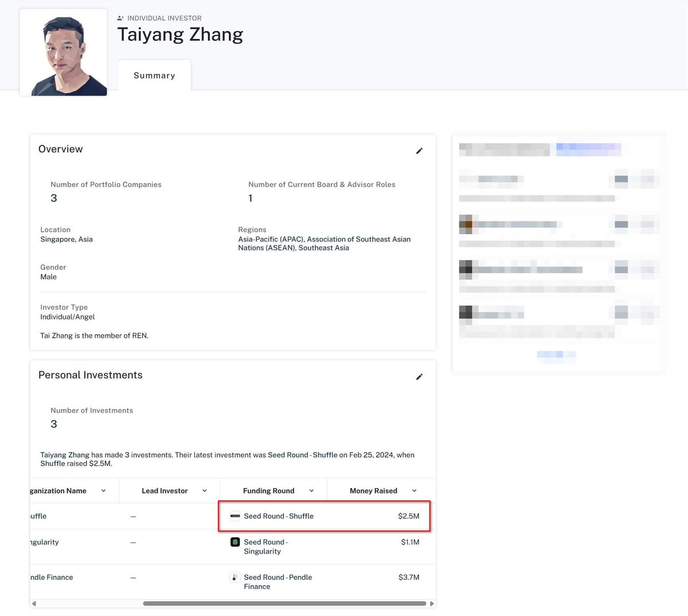Click the $3.7M money raised value
The height and width of the screenshot is (616, 688).
(409, 577)
